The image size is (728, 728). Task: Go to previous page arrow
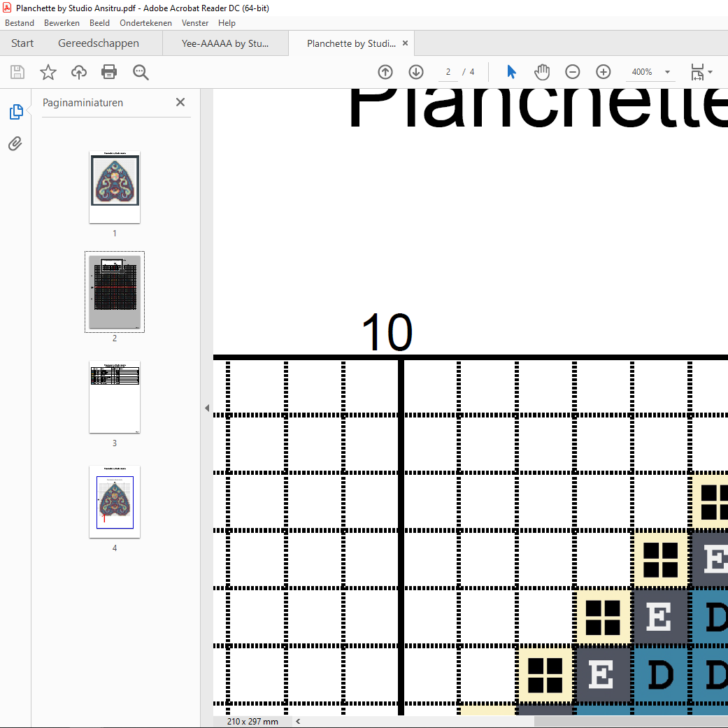point(385,72)
